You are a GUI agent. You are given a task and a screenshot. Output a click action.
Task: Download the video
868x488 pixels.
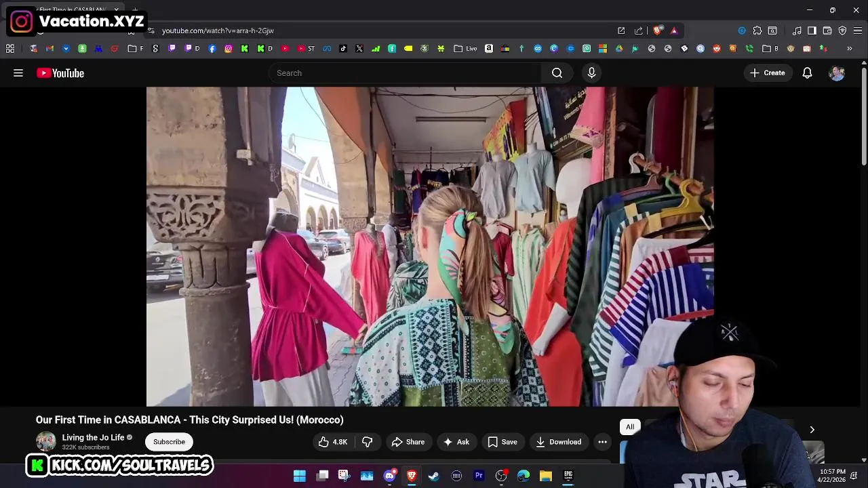tap(558, 442)
